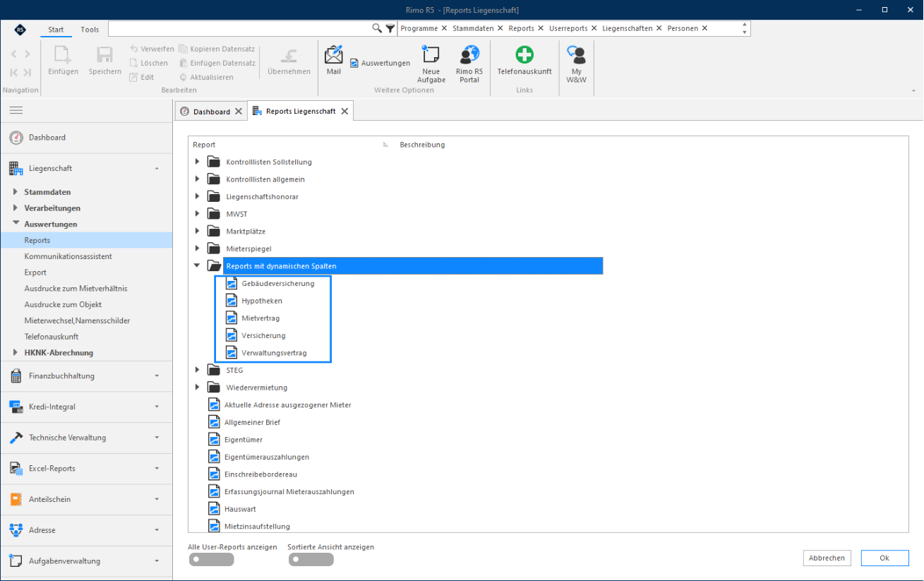Select the Hypotheken report item
924x581 pixels.
click(x=262, y=301)
